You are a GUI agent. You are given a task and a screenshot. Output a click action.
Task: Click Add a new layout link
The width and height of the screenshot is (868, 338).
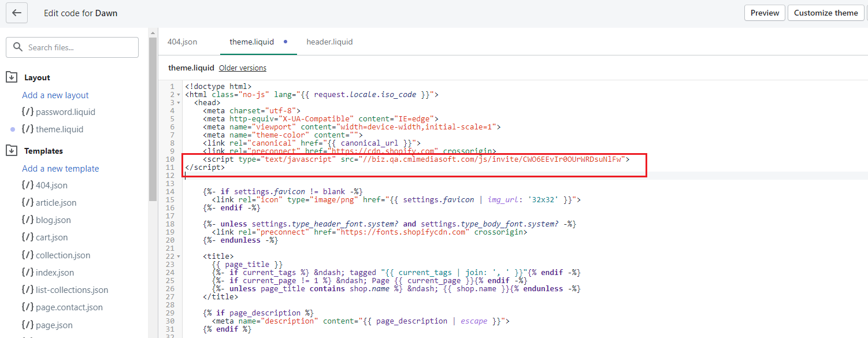55,95
